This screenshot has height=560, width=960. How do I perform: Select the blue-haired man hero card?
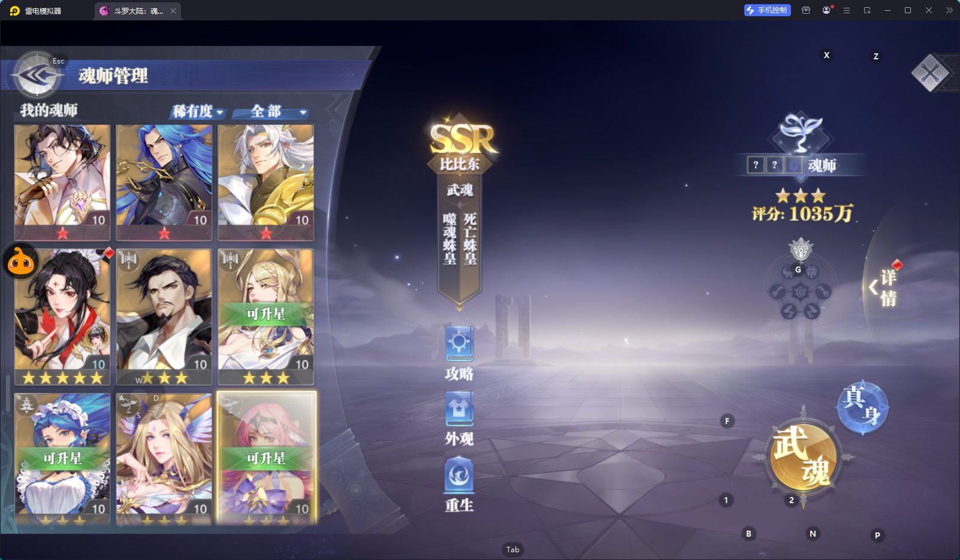[164, 183]
